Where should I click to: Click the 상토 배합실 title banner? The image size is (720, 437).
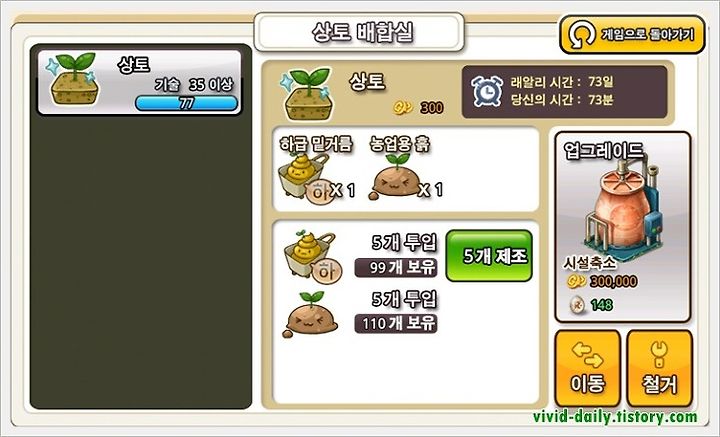tap(359, 32)
